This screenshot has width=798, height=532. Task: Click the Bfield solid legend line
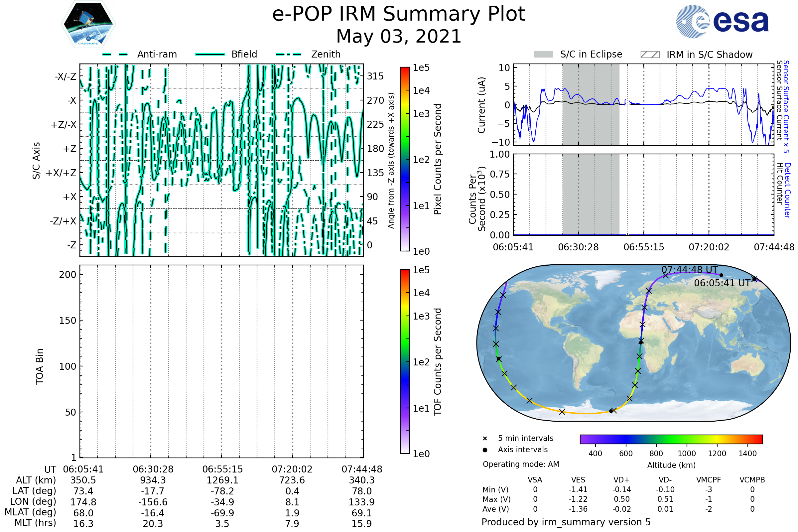[x=210, y=54]
